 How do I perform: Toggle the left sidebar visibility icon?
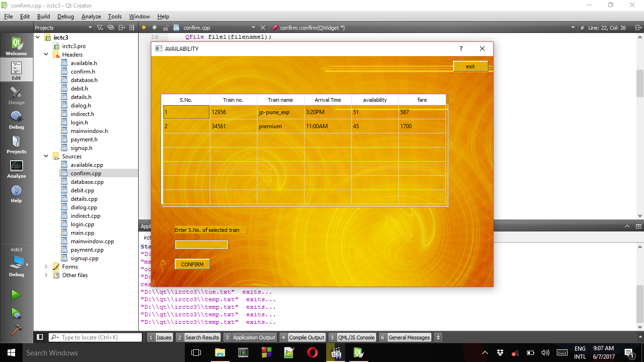click(40, 337)
